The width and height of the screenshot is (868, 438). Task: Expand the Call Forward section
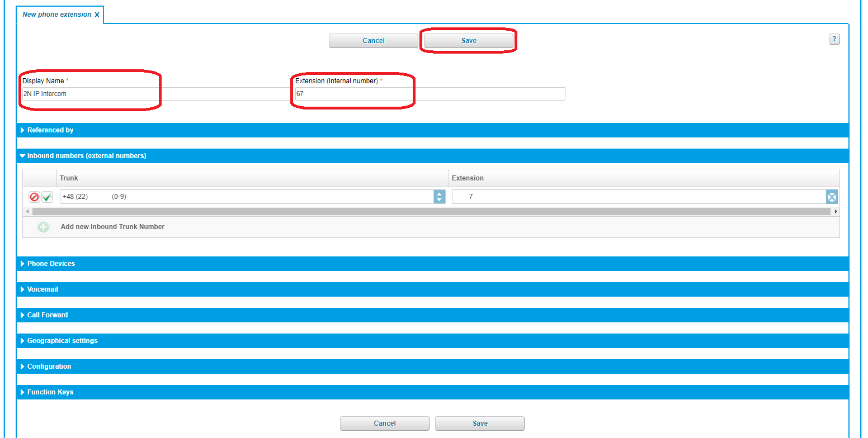click(x=48, y=315)
